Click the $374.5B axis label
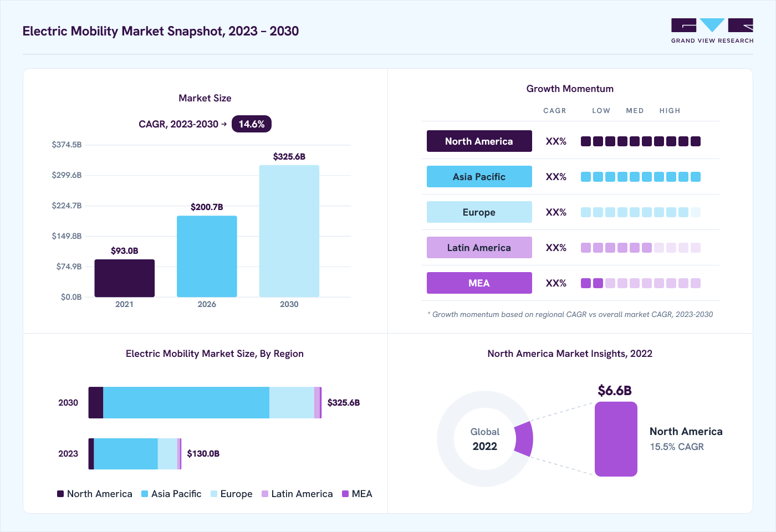Screen dimensions: 776x532 pos(67,145)
